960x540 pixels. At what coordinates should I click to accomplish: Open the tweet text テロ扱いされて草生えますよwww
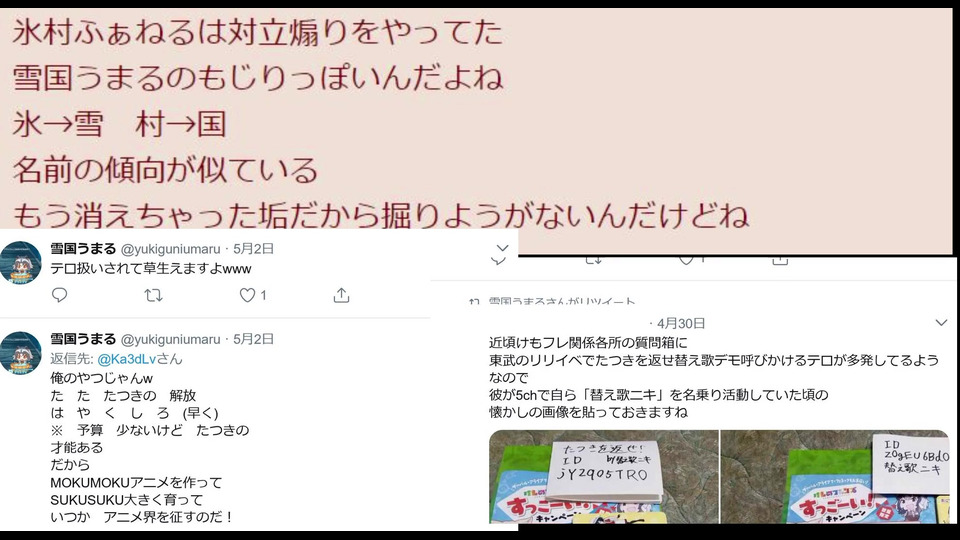151,269
